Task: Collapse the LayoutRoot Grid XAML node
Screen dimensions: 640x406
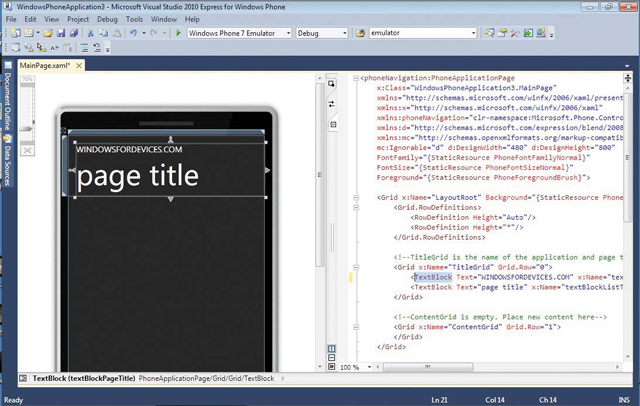Action: [356, 198]
